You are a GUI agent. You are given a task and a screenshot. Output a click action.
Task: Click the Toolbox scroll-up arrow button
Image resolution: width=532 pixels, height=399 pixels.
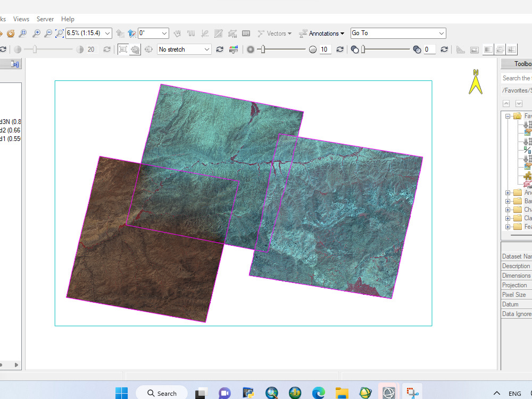click(506, 104)
